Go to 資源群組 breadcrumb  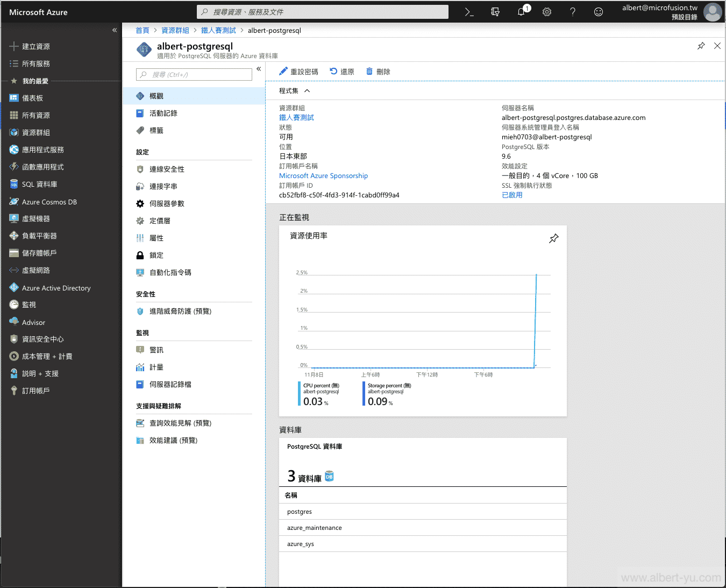click(175, 30)
